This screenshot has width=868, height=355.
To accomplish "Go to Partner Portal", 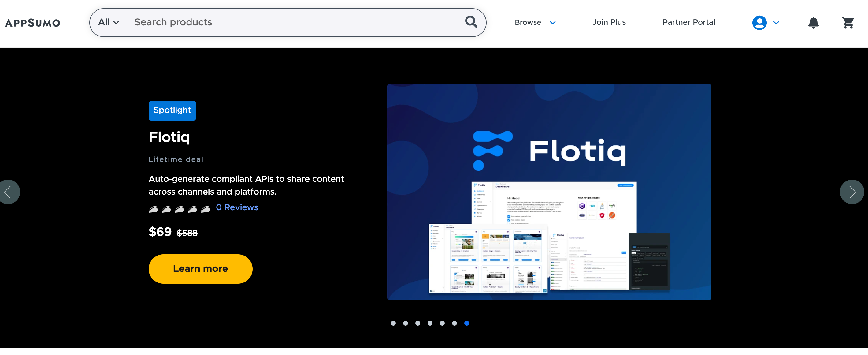I will 688,22.
